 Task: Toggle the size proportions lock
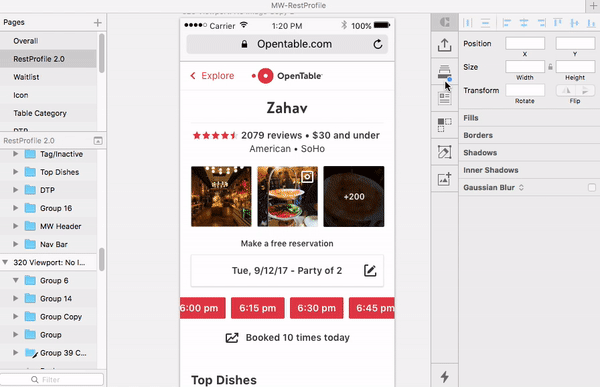tap(550, 67)
